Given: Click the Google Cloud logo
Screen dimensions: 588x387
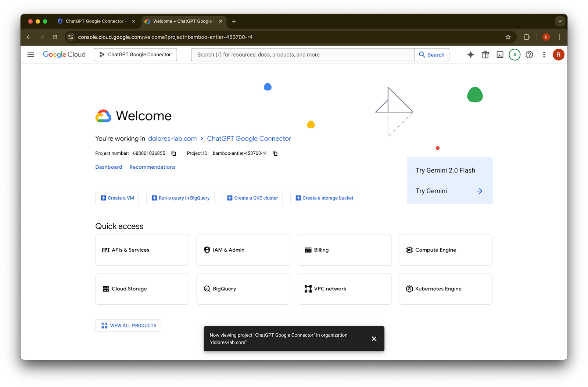Looking at the screenshot, I should point(64,55).
